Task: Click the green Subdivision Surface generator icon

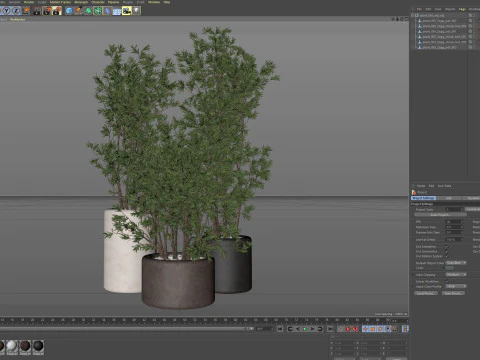Action: coord(88,11)
